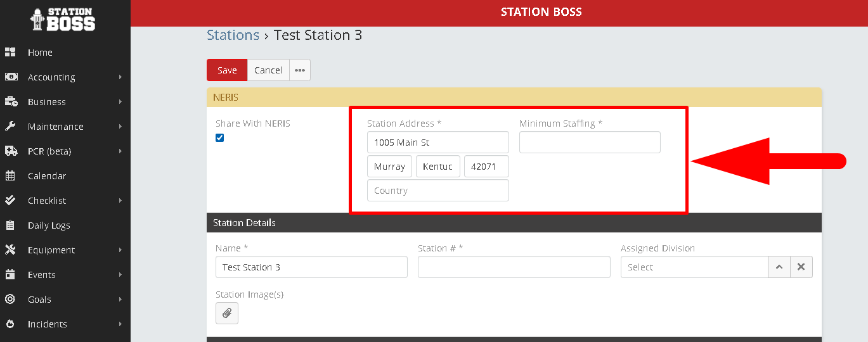
Task: Clear the Assigned Division selection
Action: tap(801, 267)
